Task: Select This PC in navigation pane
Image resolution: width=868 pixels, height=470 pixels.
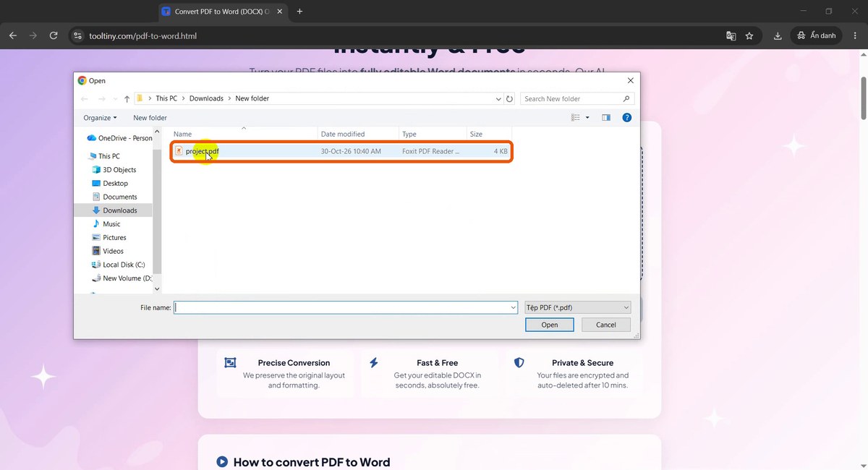Action: tap(103, 156)
